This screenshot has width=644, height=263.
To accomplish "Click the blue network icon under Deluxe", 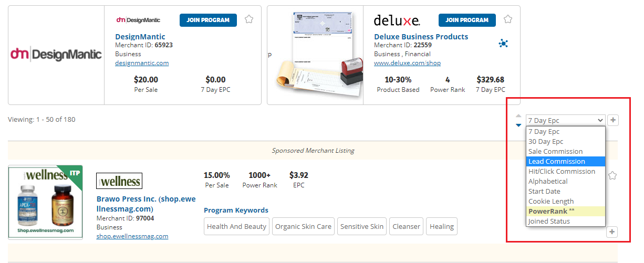I will point(503,44).
